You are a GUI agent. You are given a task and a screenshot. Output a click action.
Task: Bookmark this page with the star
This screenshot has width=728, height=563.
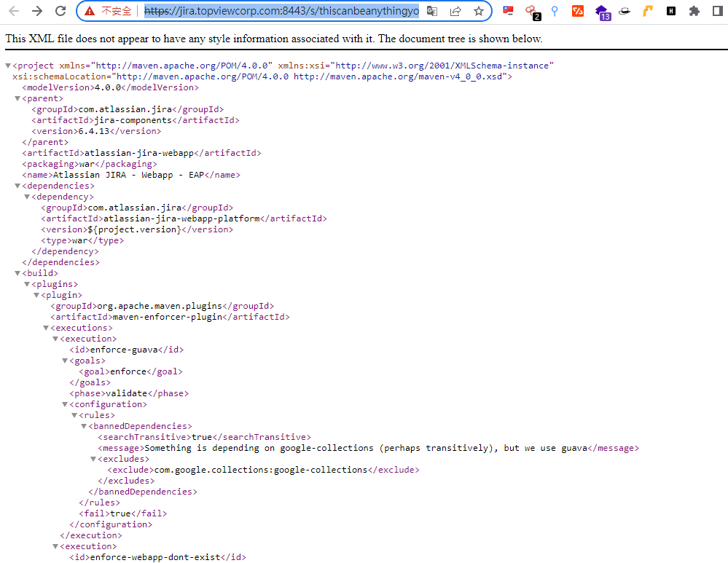tap(479, 11)
